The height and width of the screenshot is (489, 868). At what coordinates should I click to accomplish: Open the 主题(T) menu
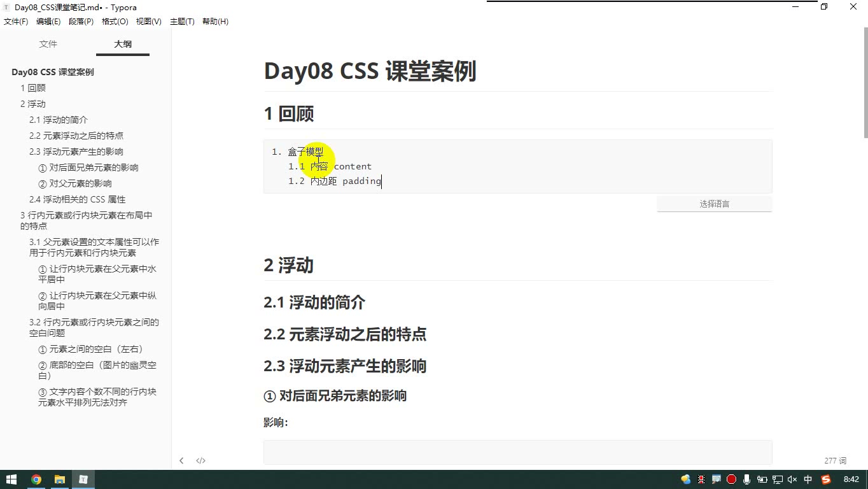(182, 22)
